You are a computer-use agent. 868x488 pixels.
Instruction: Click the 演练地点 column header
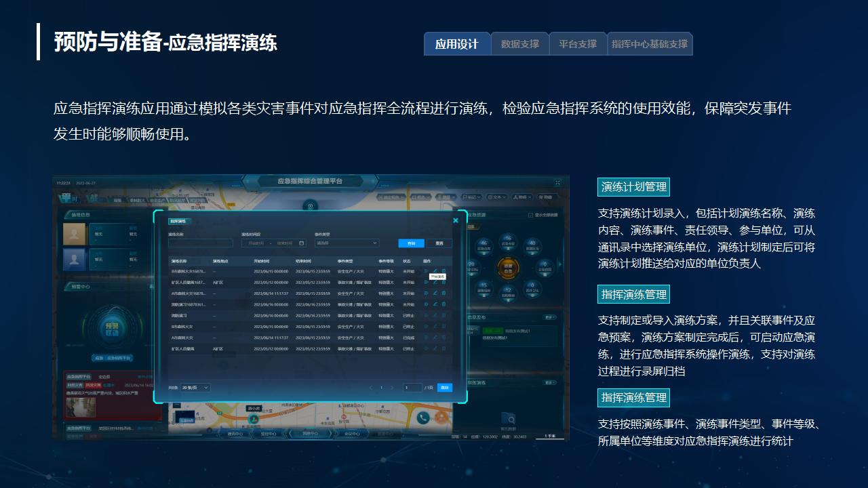(221, 260)
